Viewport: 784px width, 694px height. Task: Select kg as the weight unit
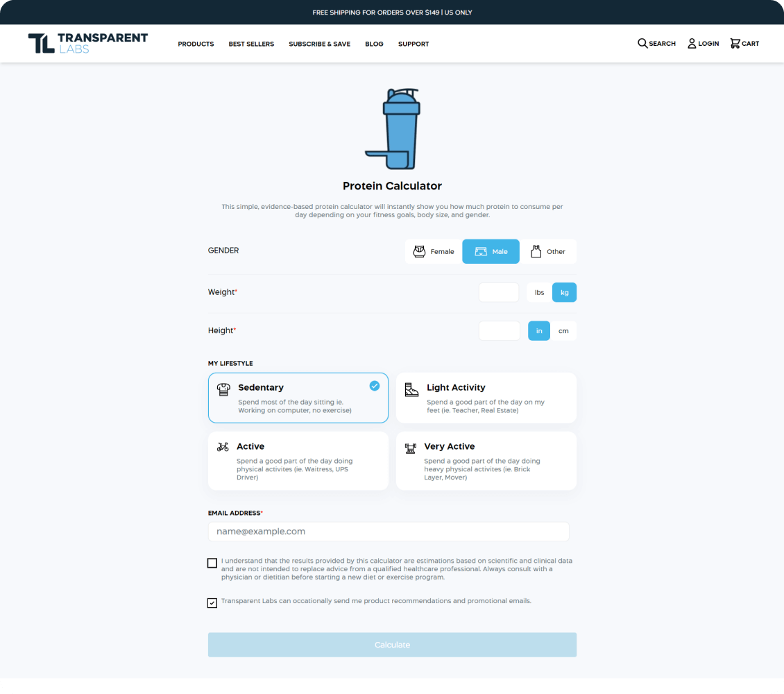click(564, 293)
